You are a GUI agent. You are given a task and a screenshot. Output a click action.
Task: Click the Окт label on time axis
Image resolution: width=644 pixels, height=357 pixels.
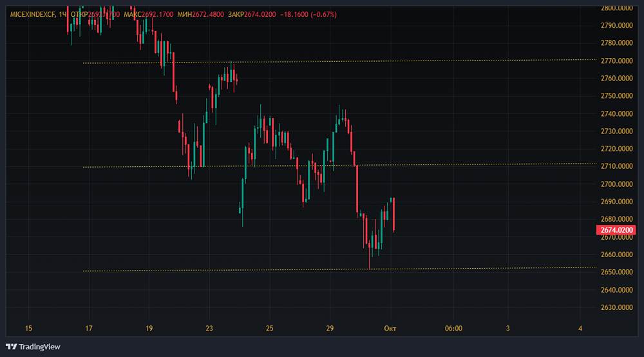click(390, 329)
